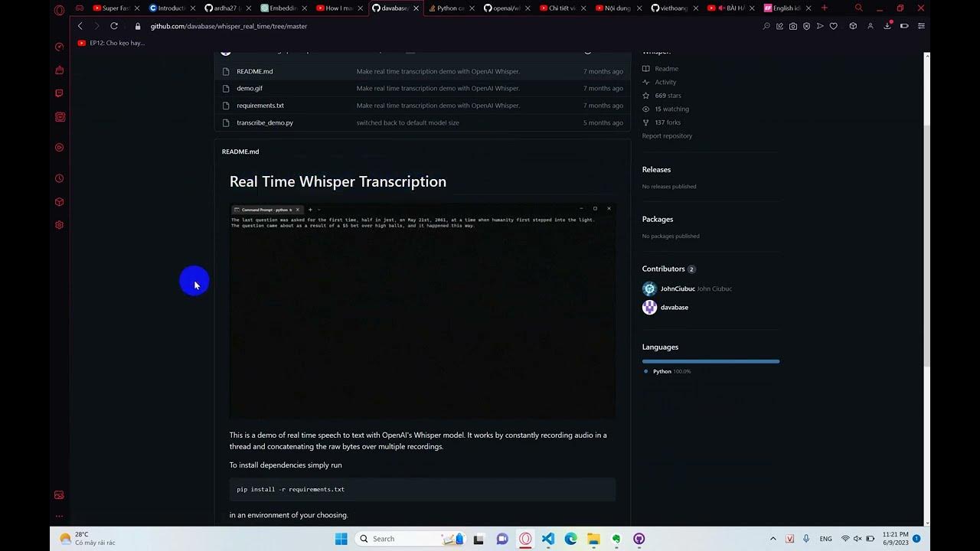980x551 pixels.
Task: Open transcribe_demo.py file
Action: pos(265,122)
